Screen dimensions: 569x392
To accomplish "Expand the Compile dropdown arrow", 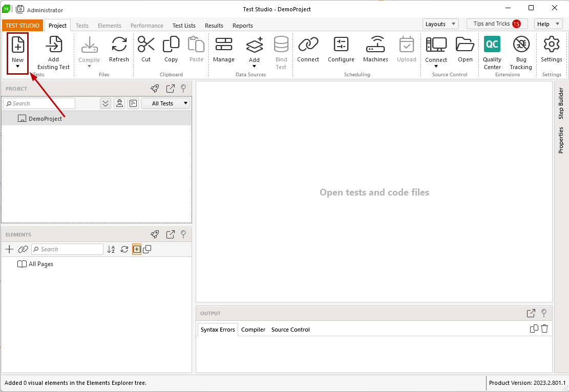I will click(89, 67).
